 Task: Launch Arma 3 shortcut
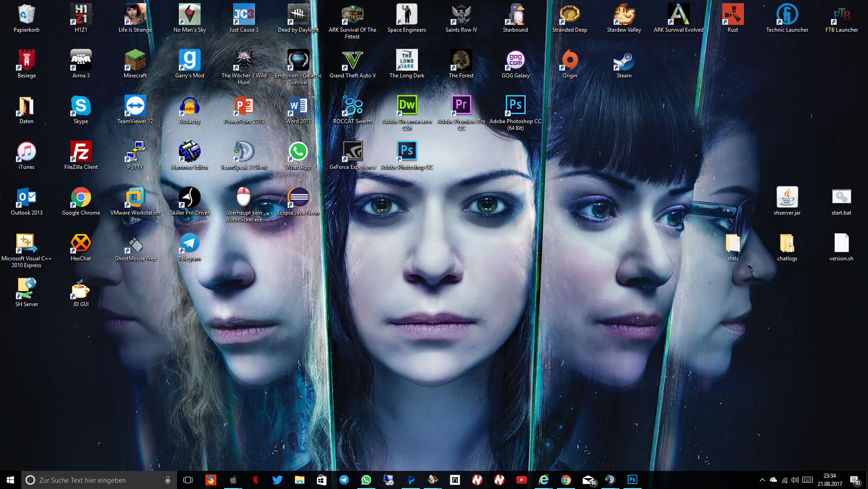(81, 64)
